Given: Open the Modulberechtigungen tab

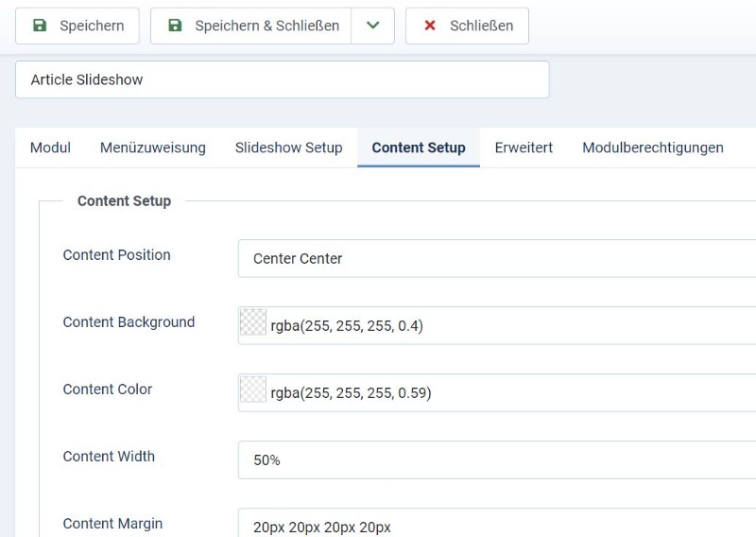Looking at the screenshot, I should click(x=653, y=147).
